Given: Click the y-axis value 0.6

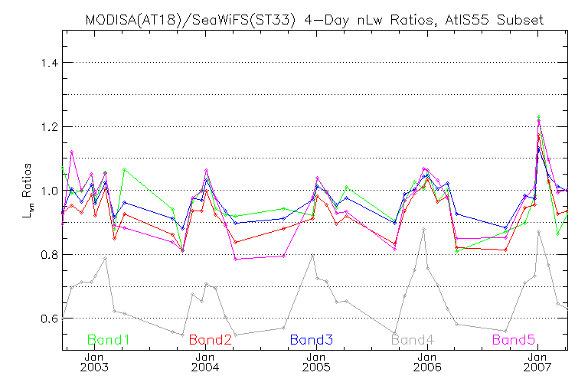Looking at the screenshot, I should pyautogui.click(x=50, y=318).
